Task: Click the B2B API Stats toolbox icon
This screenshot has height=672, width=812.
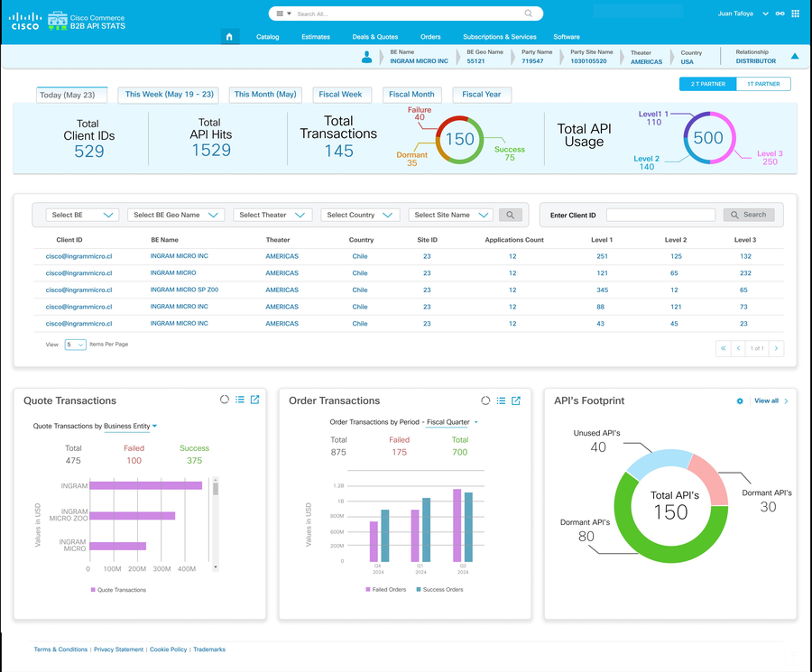Action: pos(58,21)
